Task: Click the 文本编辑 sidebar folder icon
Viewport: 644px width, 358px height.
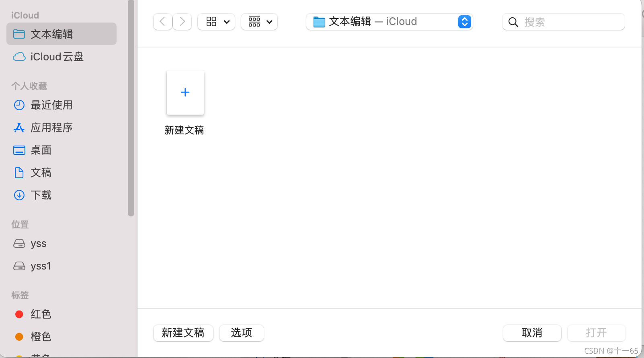Action: click(19, 34)
